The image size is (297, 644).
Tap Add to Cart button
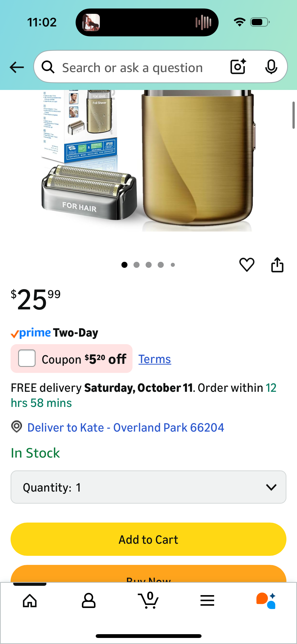(x=148, y=539)
